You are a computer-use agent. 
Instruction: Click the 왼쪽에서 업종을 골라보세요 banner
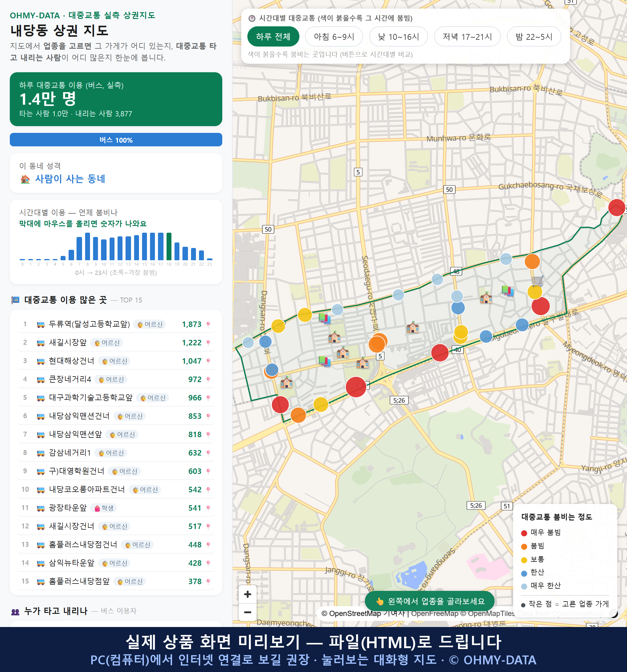click(x=429, y=601)
